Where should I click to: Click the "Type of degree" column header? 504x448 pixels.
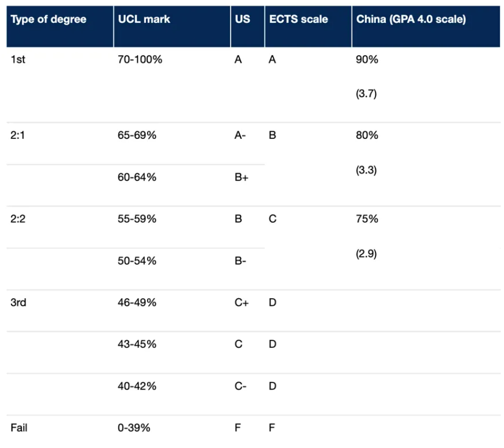tap(49, 19)
